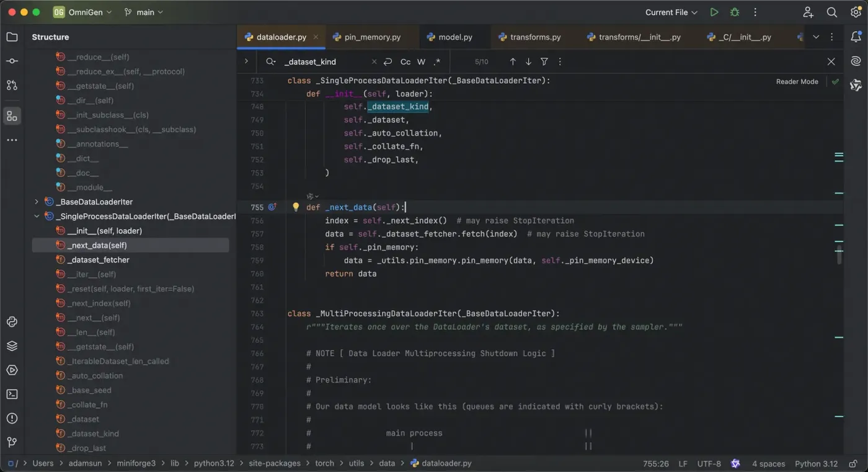Change file encoding UTF-8
The image size is (868, 472).
(709, 464)
